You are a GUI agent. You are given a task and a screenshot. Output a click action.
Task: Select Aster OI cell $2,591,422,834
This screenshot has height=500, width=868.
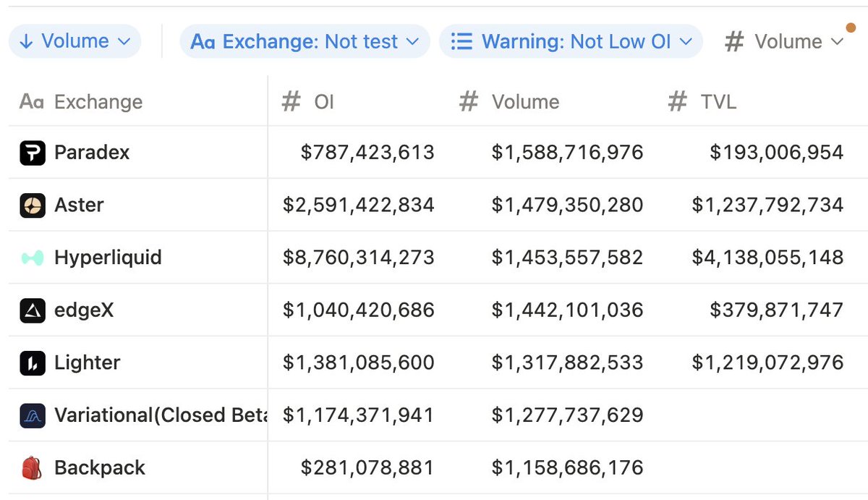[359, 205]
